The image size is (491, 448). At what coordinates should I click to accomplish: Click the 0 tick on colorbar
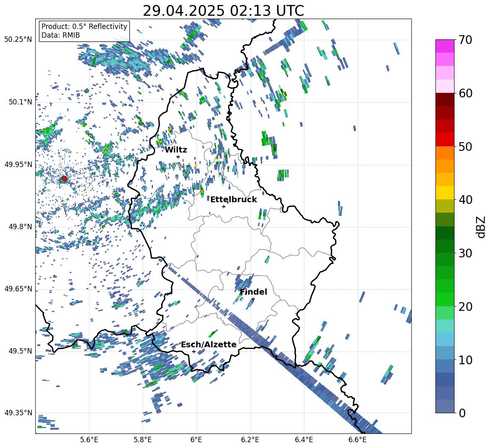click(462, 413)
